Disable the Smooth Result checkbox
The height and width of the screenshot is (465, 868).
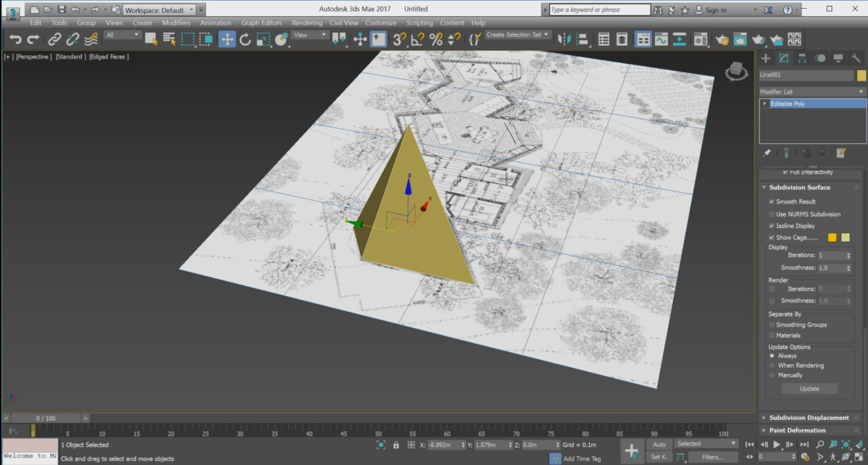pos(772,201)
